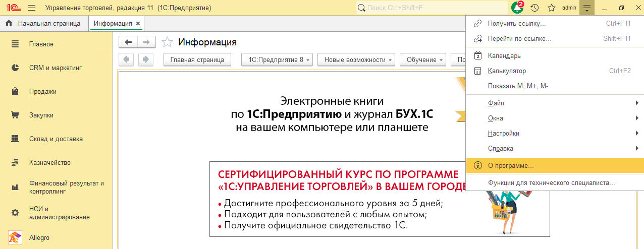
Task: Open Казначейство section
Action: point(56,162)
